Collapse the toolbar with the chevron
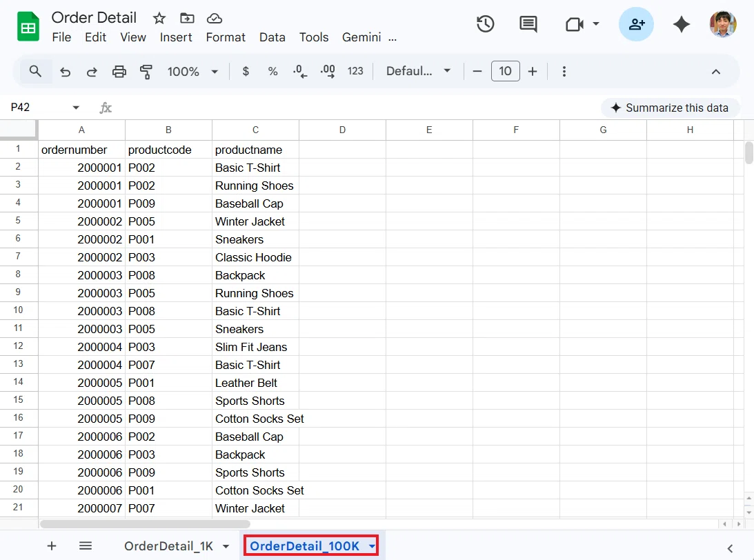This screenshot has width=754, height=560. pyautogui.click(x=716, y=72)
